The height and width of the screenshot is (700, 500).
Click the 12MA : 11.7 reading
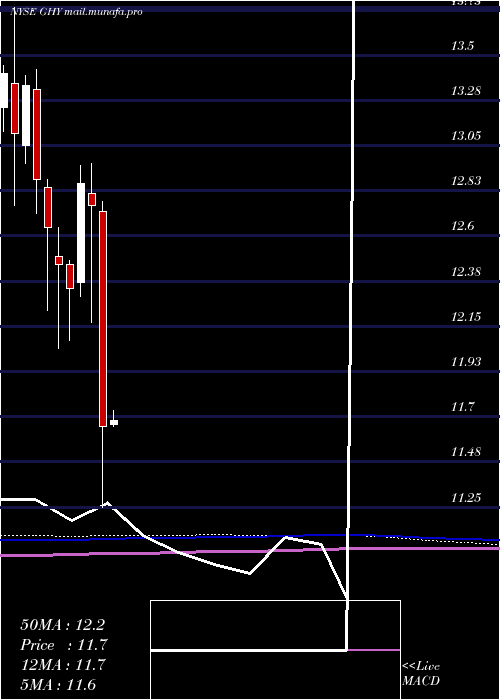point(63,665)
